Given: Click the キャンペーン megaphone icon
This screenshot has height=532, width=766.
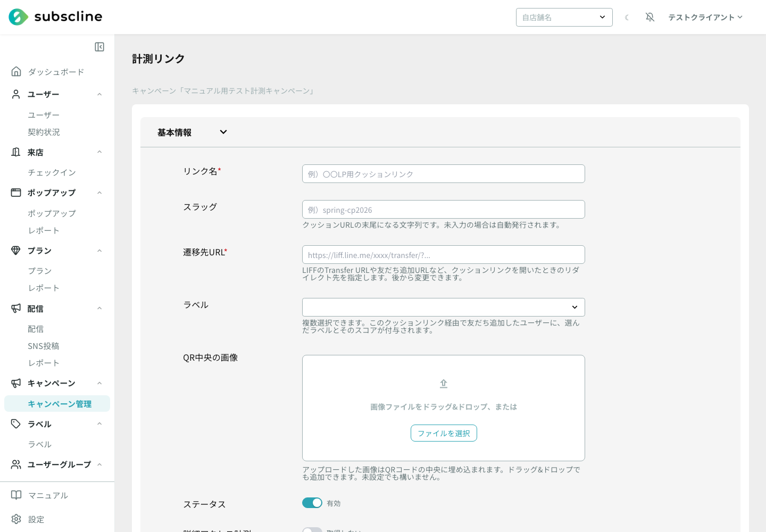Looking at the screenshot, I should [16, 383].
